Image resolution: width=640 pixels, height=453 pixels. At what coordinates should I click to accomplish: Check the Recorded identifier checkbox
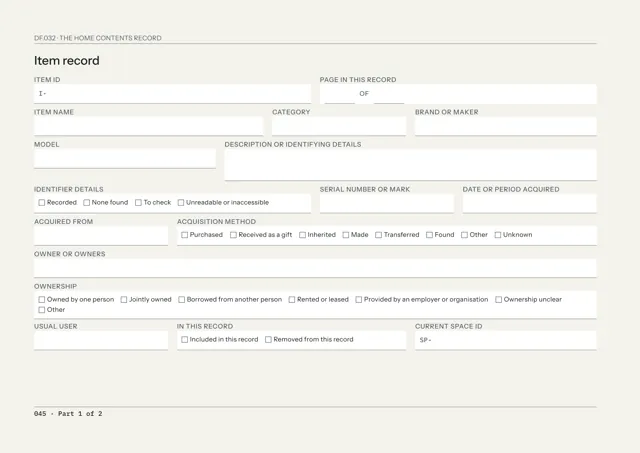click(42, 202)
